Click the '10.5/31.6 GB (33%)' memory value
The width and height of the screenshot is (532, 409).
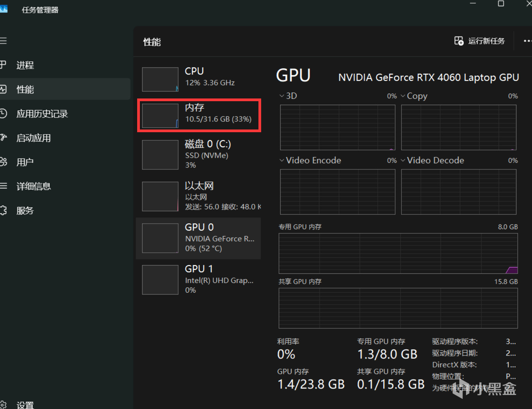coord(219,119)
